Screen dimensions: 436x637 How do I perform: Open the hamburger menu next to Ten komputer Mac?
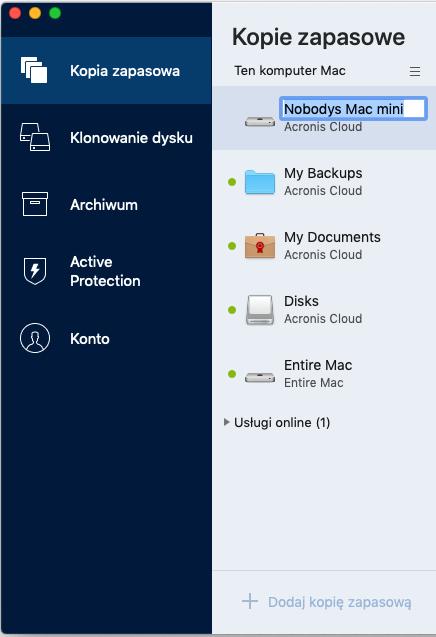tap(415, 72)
